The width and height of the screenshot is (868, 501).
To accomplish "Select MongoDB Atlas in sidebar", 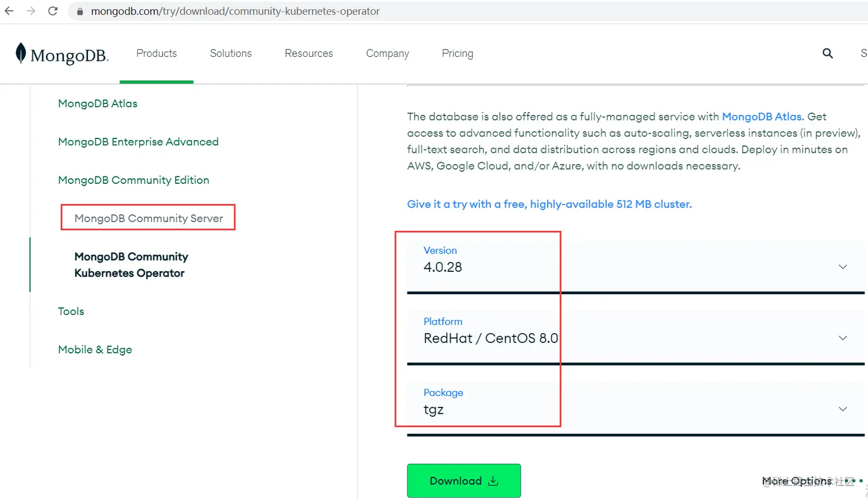I will click(98, 103).
